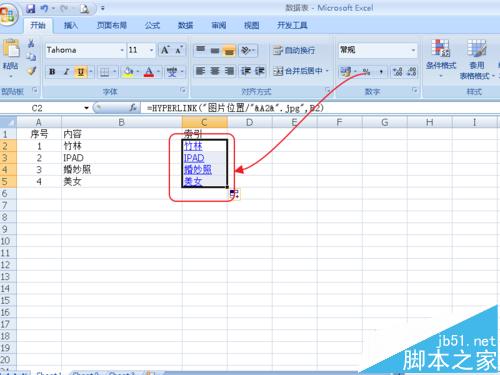
Task: Switch to the 插入 Insert tab
Action: (71, 25)
